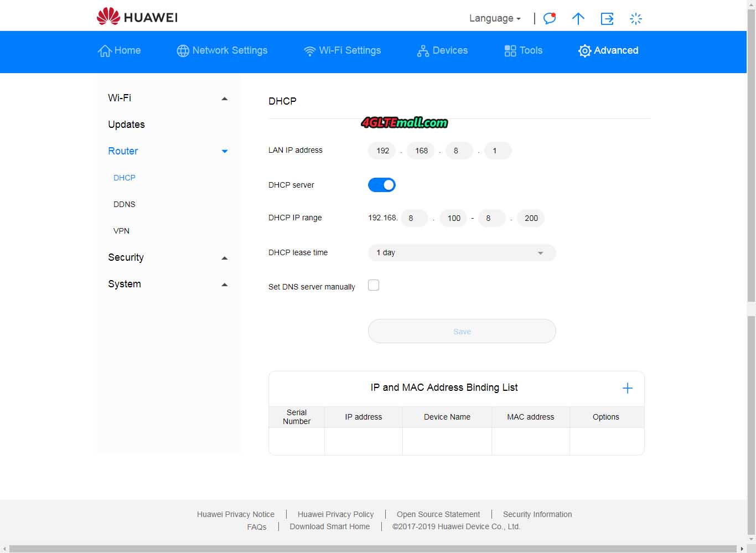Switch to the Wi-Fi Settings tab
756x553 pixels.
pyautogui.click(x=342, y=50)
